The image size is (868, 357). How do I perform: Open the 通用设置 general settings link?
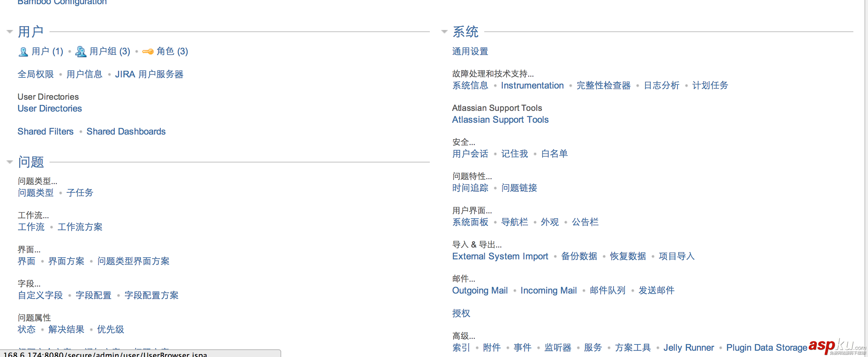470,52
